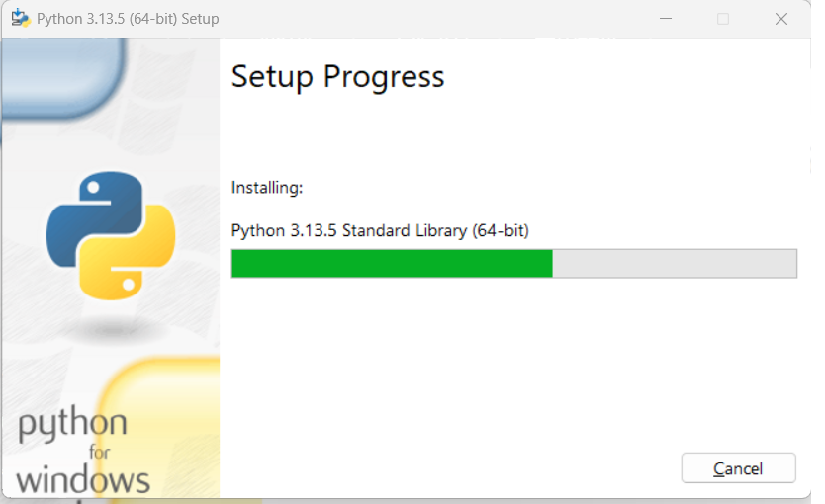Viewport: 825px width, 504px height.
Task: Click the "Setup Progress" heading
Action: 337,77
